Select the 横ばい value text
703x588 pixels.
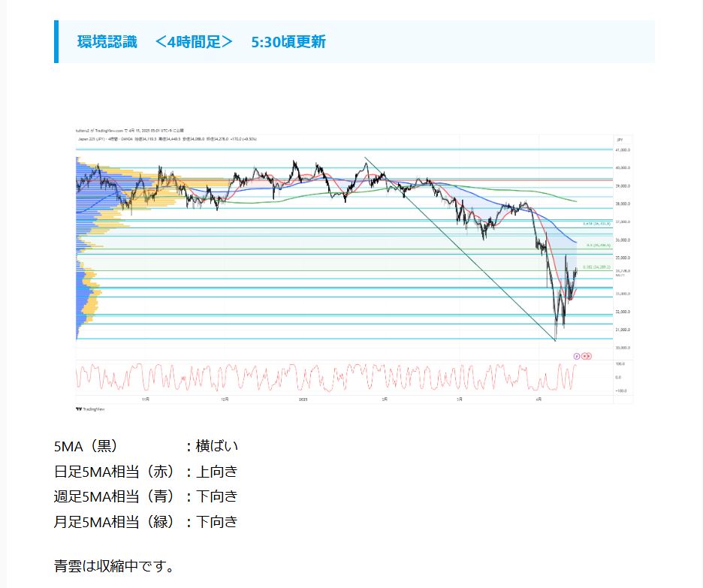pos(217,446)
